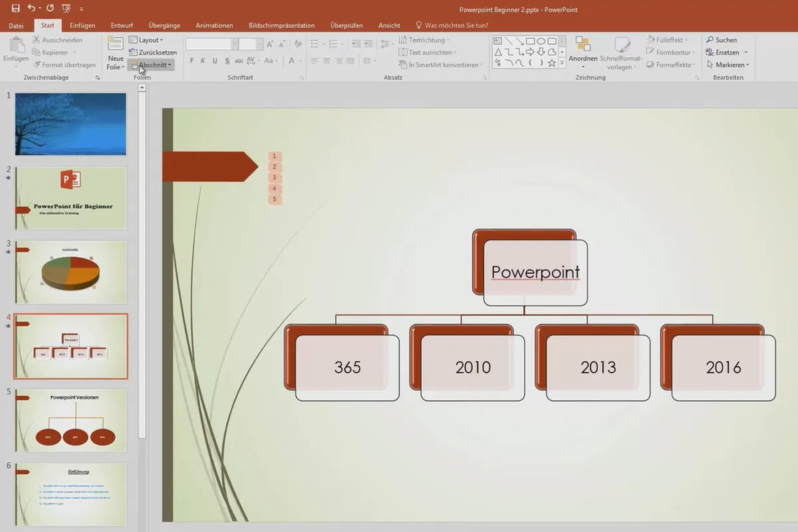
Task: Toggle justify text alignment
Action: coord(352,61)
